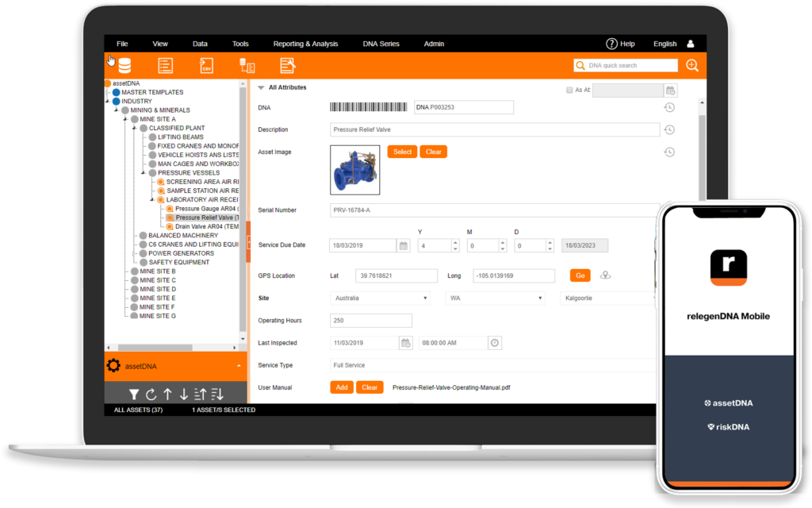The width and height of the screenshot is (812, 508).
Task: Open the clock time picker for Last Inspected
Action: coord(495,343)
